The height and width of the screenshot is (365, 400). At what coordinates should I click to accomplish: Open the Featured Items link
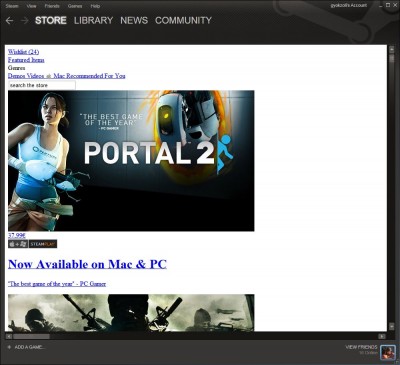(x=26, y=60)
